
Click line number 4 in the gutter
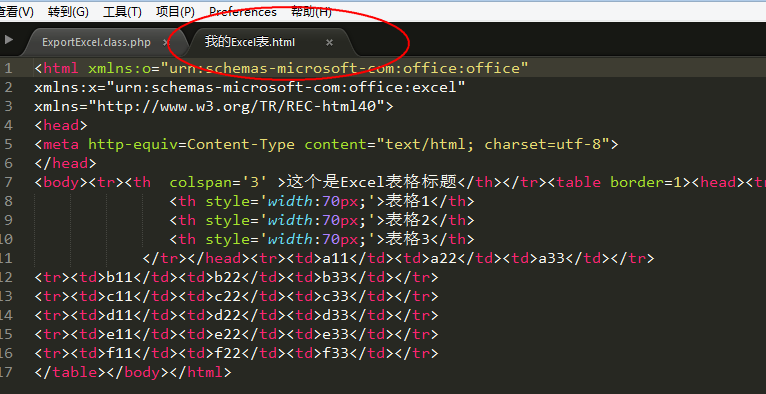click(8, 125)
